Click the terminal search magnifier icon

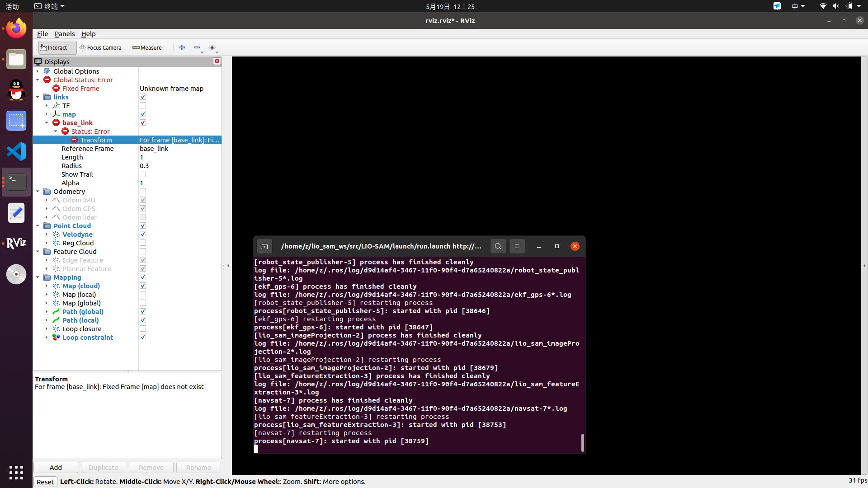point(498,246)
